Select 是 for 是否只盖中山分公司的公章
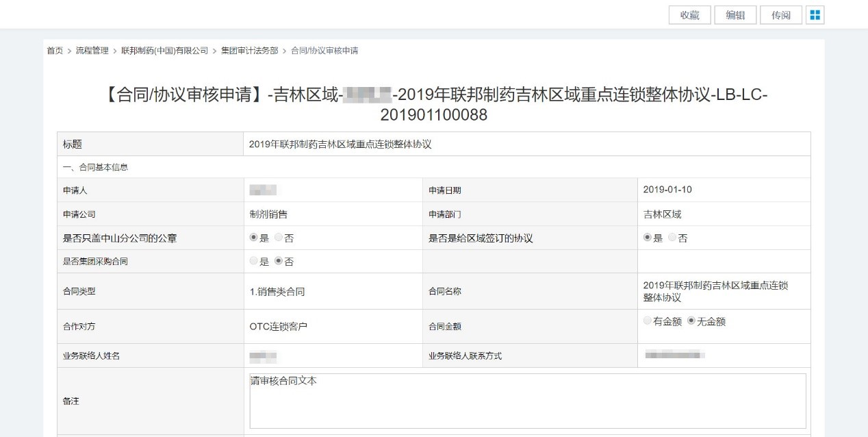 click(x=254, y=238)
